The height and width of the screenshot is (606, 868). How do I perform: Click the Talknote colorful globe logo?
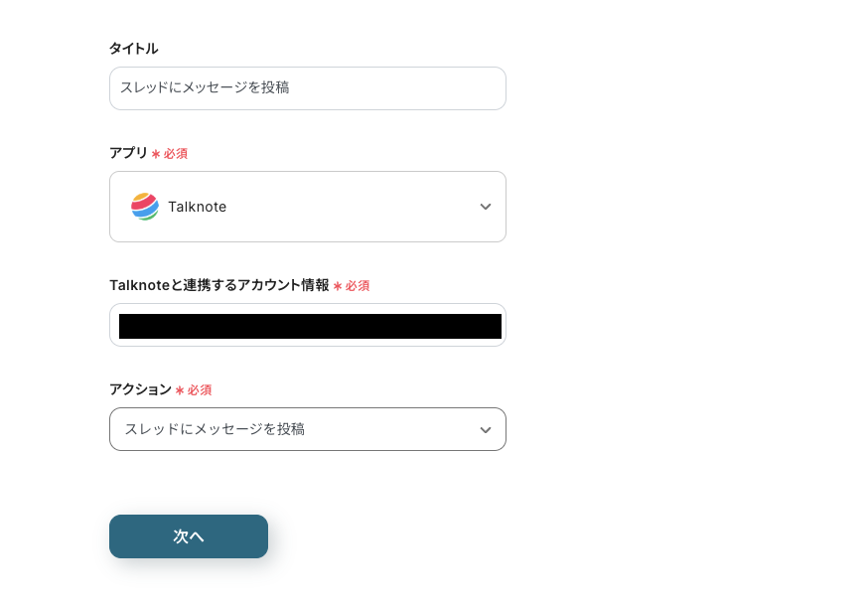point(145,207)
